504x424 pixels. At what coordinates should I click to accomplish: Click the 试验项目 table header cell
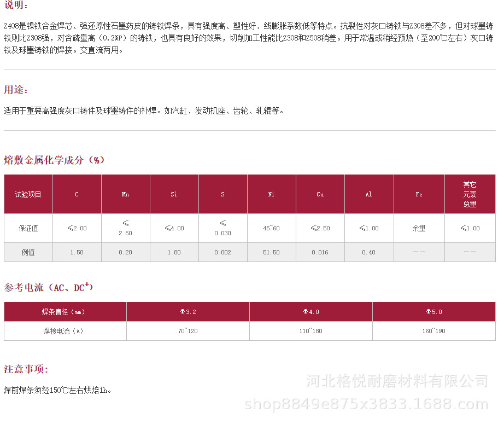point(28,194)
